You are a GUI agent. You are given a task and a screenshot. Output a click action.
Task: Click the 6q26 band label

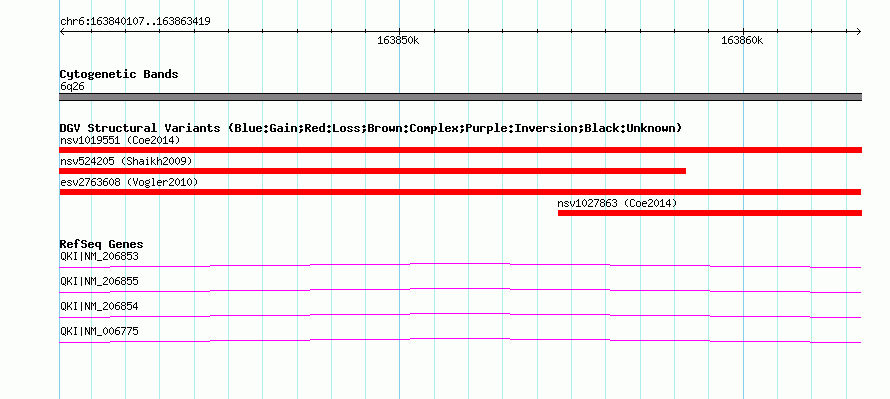coord(72,87)
